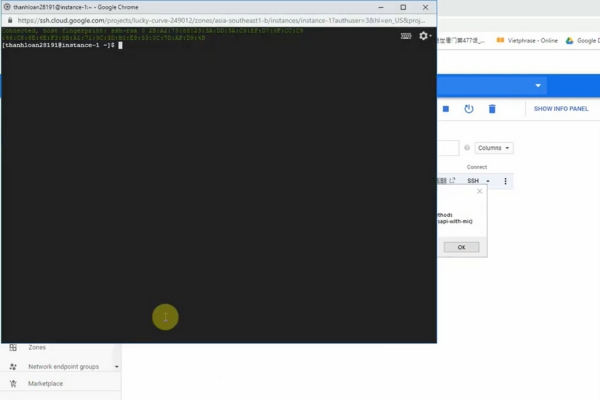Image resolution: width=600 pixels, height=400 pixels.
Task: Click SSH window address bar URL
Action: (221, 21)
